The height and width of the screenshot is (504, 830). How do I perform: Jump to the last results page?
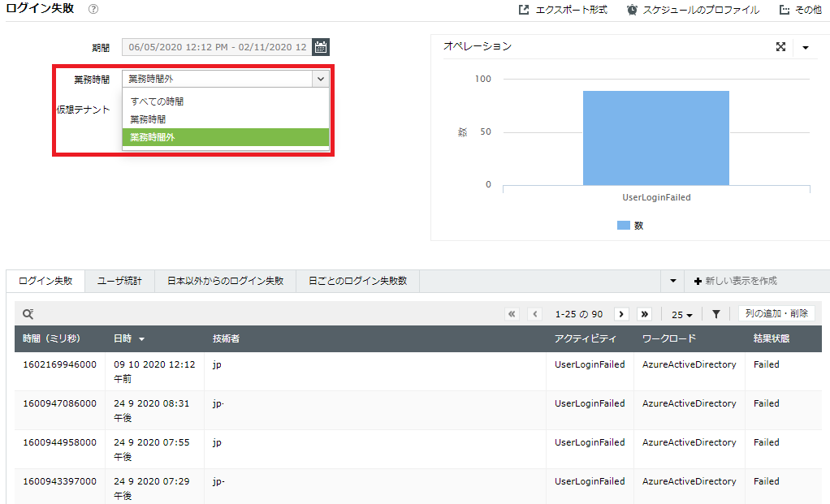point(644,314)
